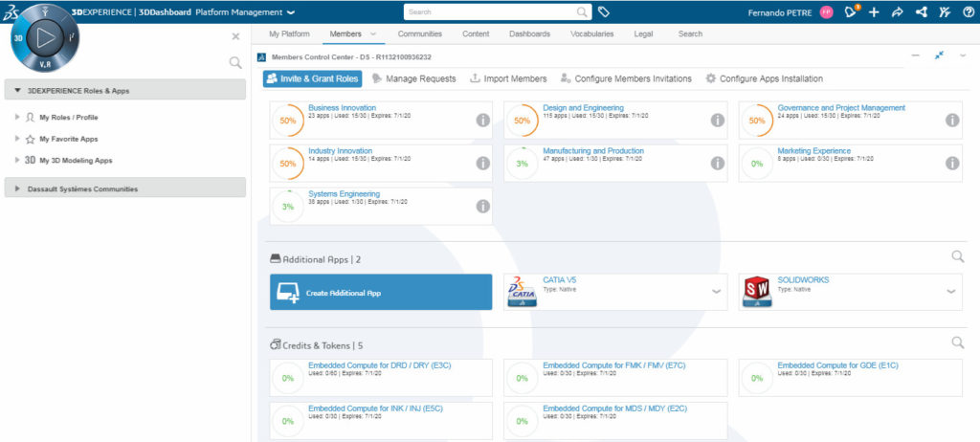
Task: Open the Platform Management dropdown arrow
Action: [291, 12]
